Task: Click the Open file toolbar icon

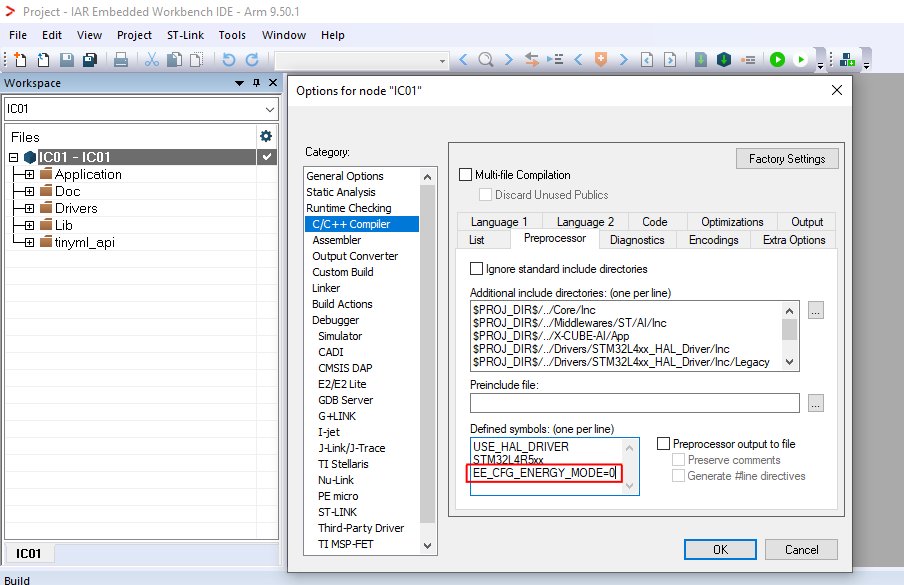Action: [x=43, y=59]
